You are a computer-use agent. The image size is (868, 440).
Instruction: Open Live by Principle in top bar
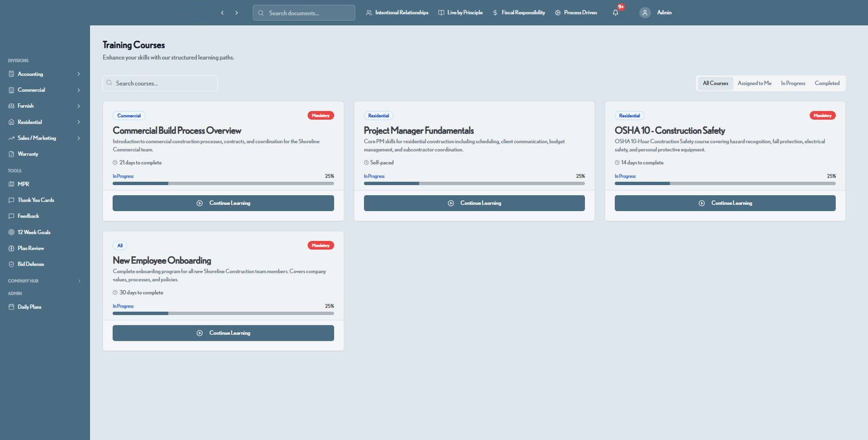(x=460, y=13)
